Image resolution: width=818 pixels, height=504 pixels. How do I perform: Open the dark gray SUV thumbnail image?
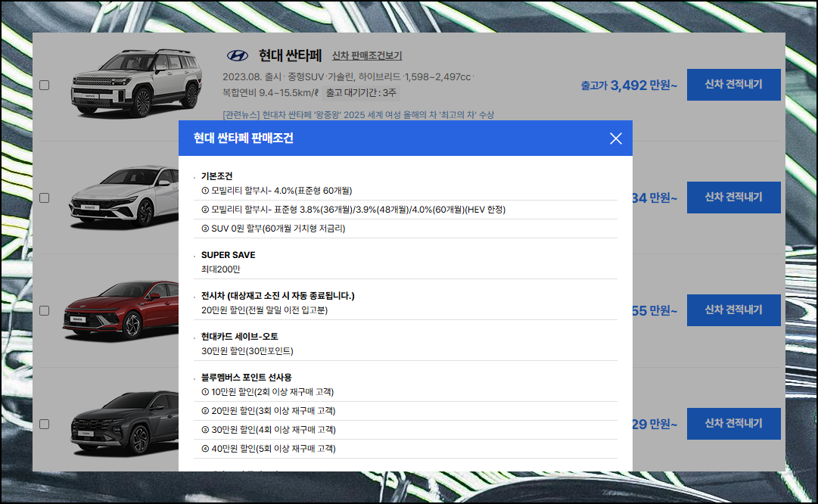pyautogui.click(x=124, y=424)
